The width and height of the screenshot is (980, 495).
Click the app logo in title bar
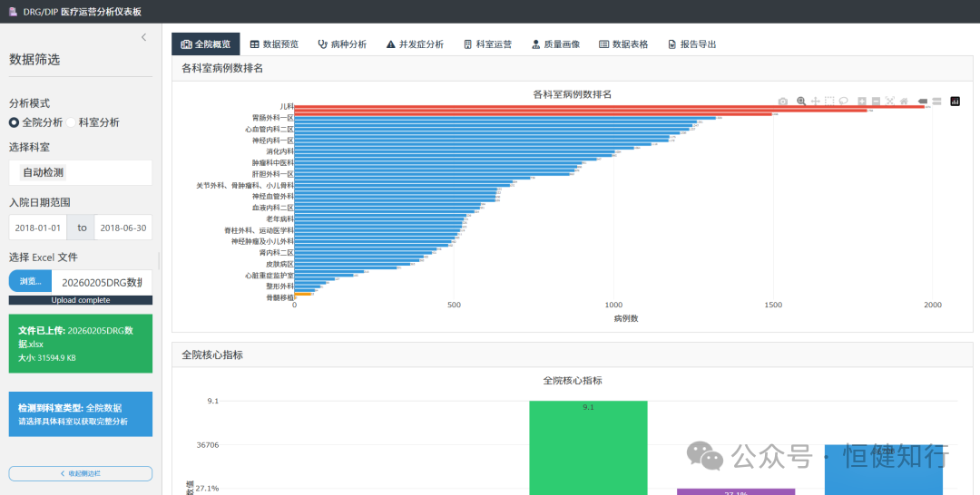click(13, 11)
